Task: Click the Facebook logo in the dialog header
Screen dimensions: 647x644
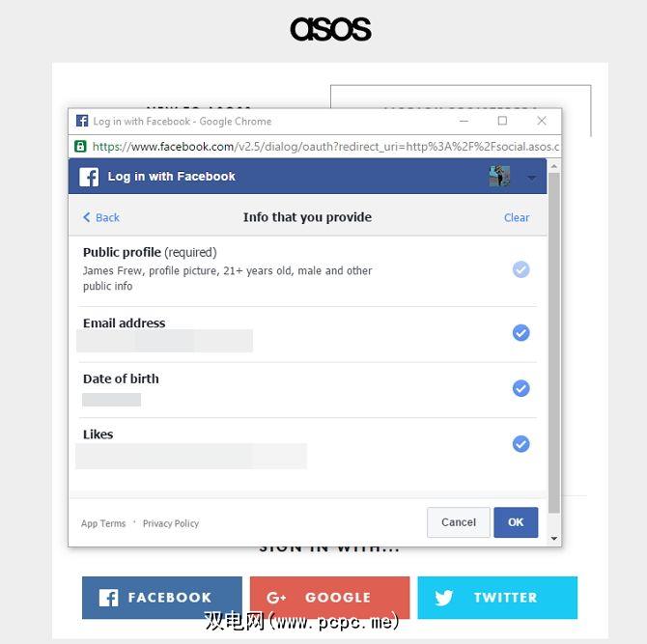Action: 89,177
